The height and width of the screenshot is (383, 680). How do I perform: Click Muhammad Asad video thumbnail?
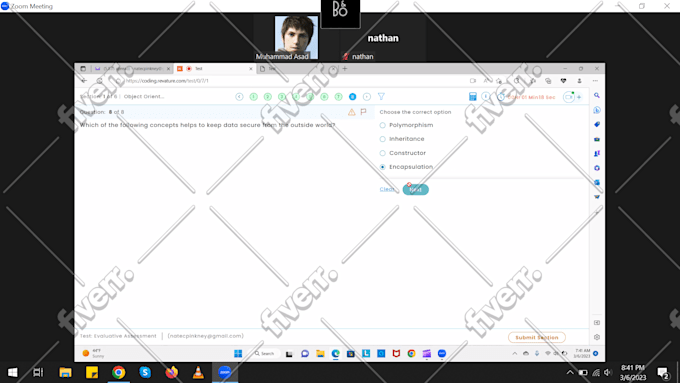click(x=296, y=38)
